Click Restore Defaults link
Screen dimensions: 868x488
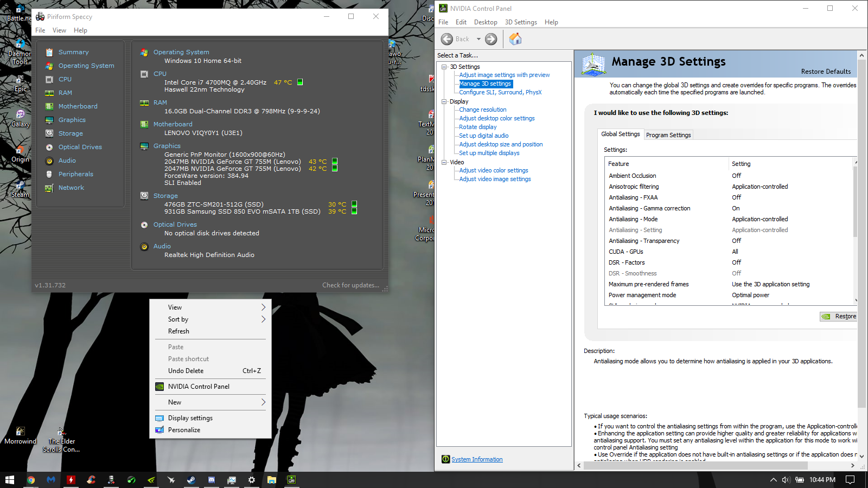(x=826, y=72)
